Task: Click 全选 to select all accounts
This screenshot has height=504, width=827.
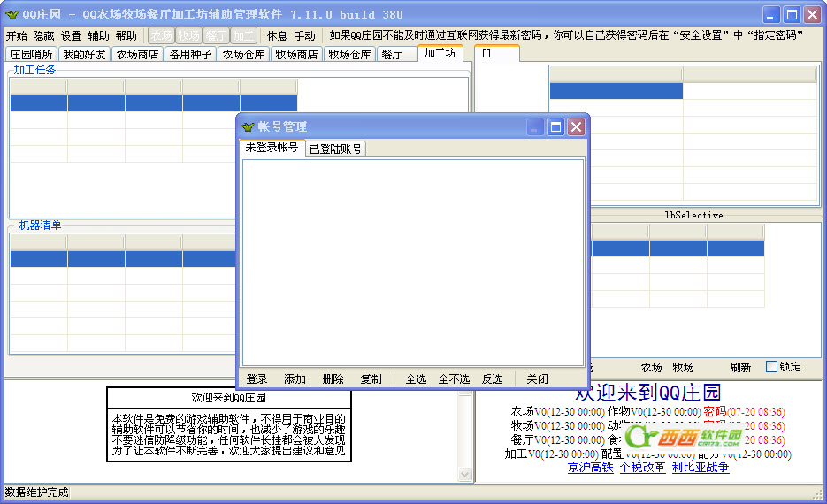Action: [416, 378]
